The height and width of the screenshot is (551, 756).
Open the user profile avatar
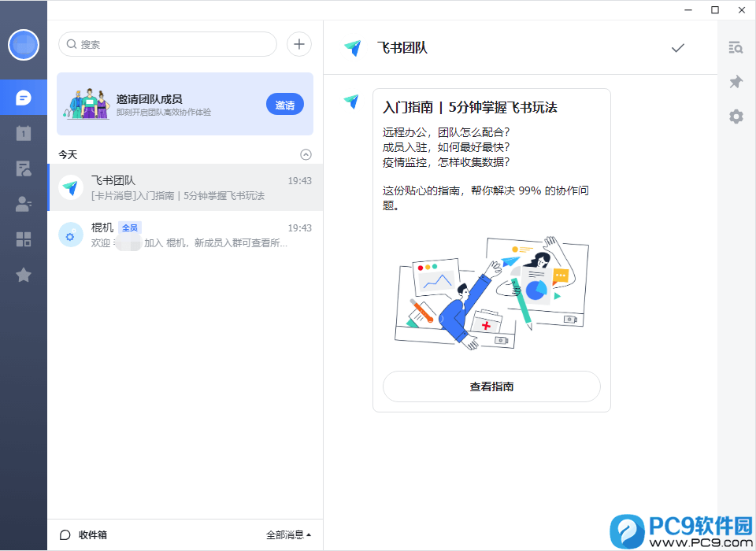[x=24, y=45]
